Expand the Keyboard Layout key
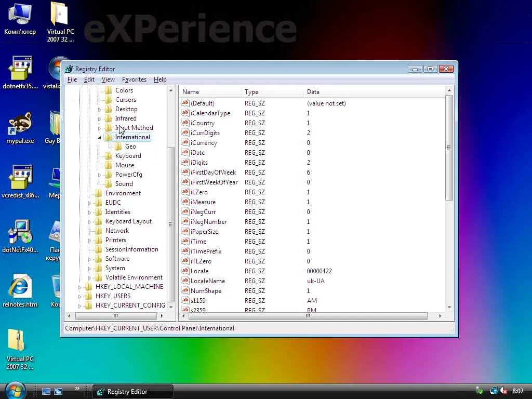 coord(89,222)
